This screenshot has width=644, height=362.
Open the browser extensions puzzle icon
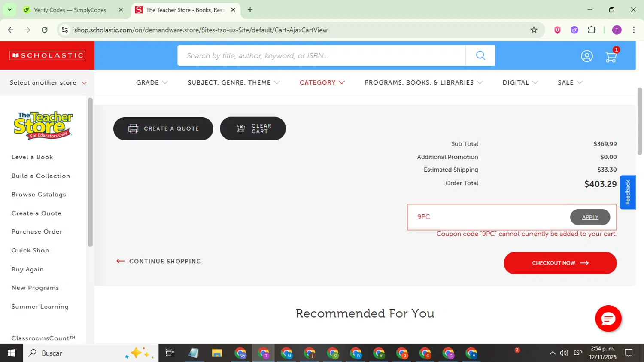point(592,30)
